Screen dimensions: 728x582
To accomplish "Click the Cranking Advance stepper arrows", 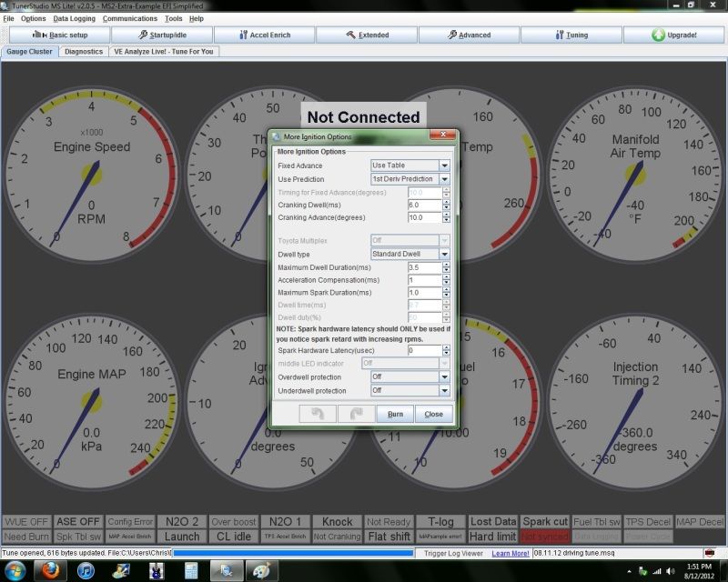I will tap(446, 217).
